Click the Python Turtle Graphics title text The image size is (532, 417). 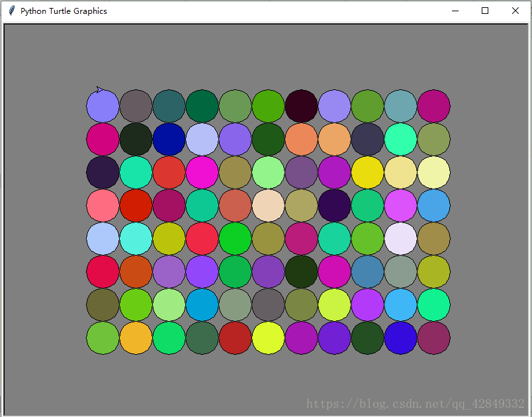tap(64, 11)
